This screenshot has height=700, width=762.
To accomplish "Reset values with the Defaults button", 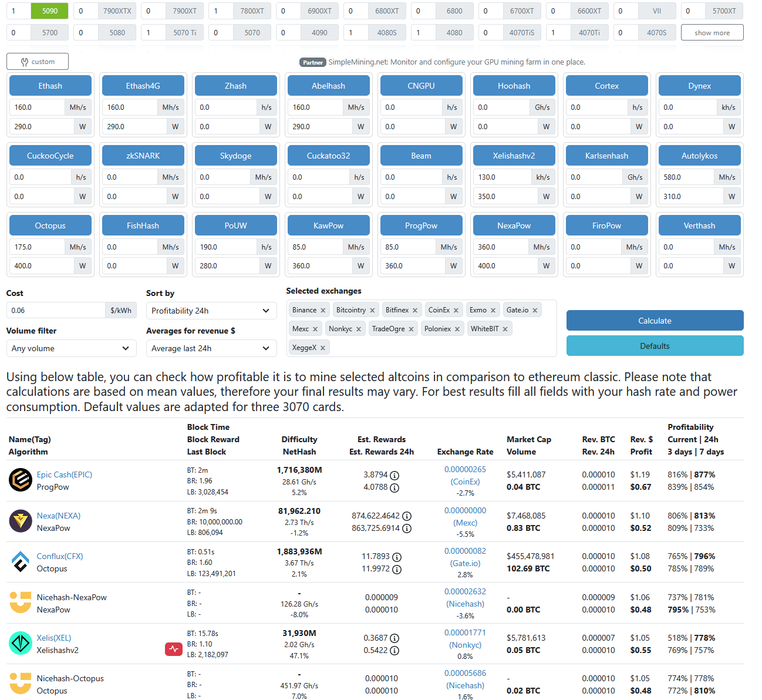I will click(655, 346).
